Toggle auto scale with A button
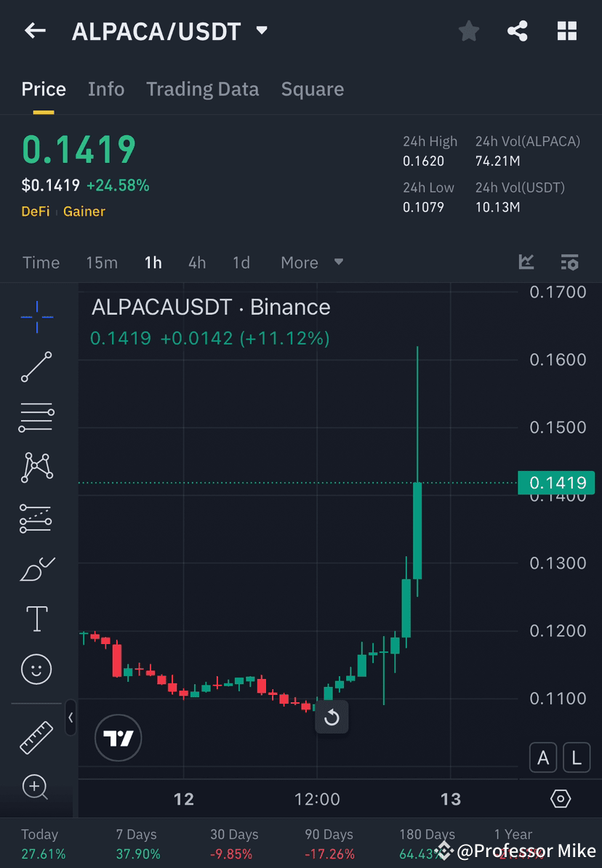 pyautogui.click(x=543, y=758)
